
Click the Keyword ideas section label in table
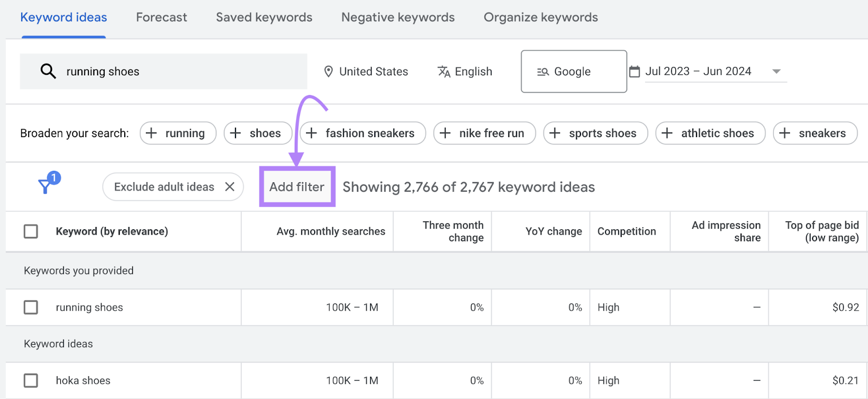click(58, 344)
